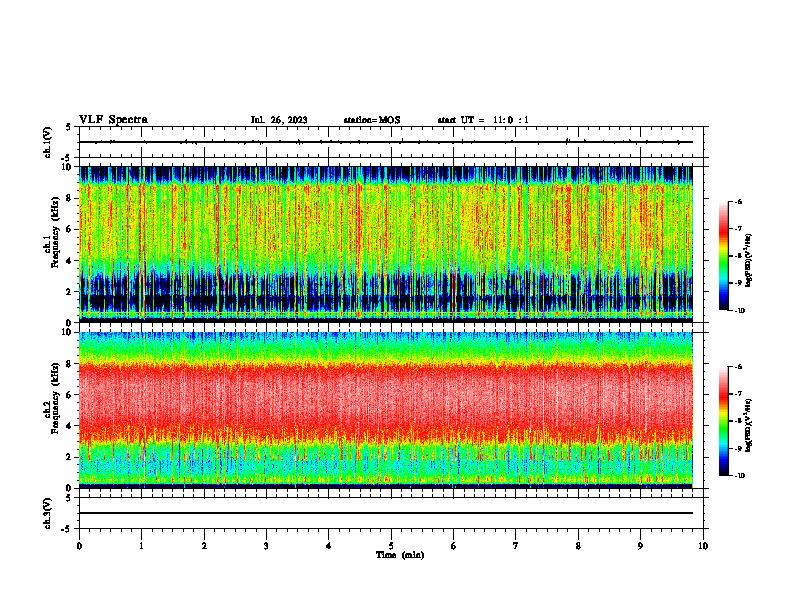Click the "ch.1(V)" waveform axis label
This screenshot has width=792, height=612.
[48, 142]
